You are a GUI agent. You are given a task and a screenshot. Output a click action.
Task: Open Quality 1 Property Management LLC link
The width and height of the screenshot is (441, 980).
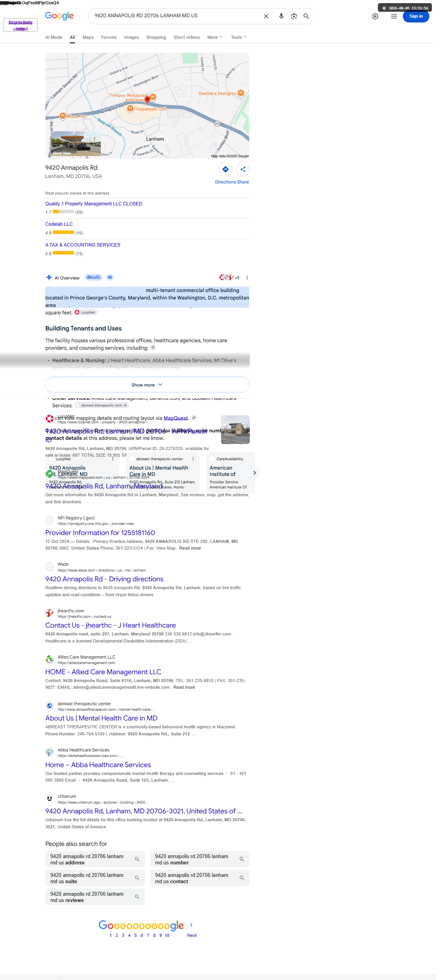94,204
